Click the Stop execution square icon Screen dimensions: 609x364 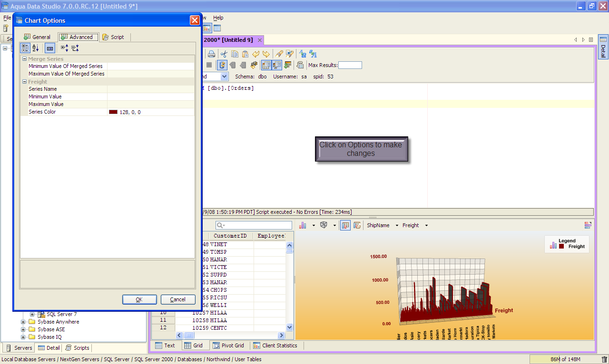click(x=209, y=65)
